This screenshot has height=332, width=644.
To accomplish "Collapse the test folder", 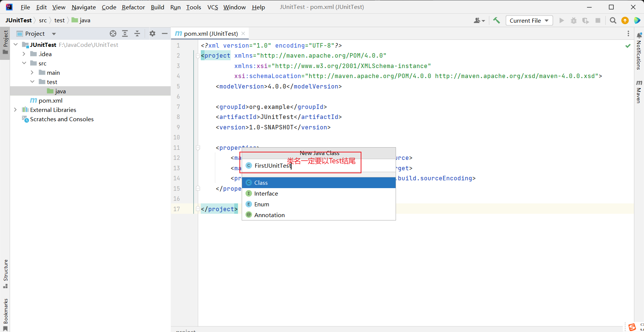I will pyautogui.click(x=32, y=82).
